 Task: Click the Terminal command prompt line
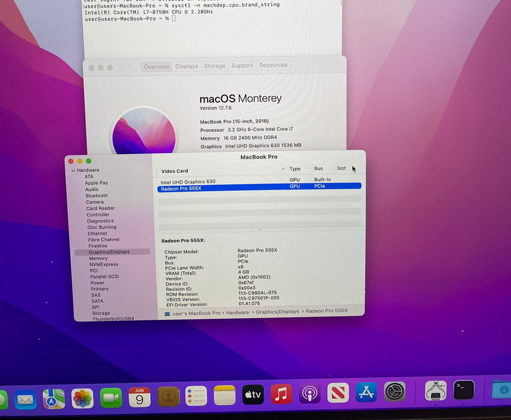[130, 19]
